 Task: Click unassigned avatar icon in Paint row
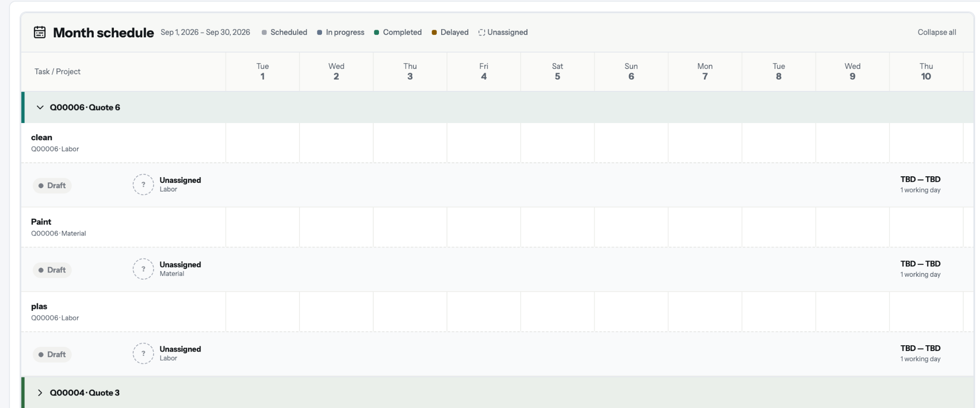pyautogui.click(x=143, y=269)
